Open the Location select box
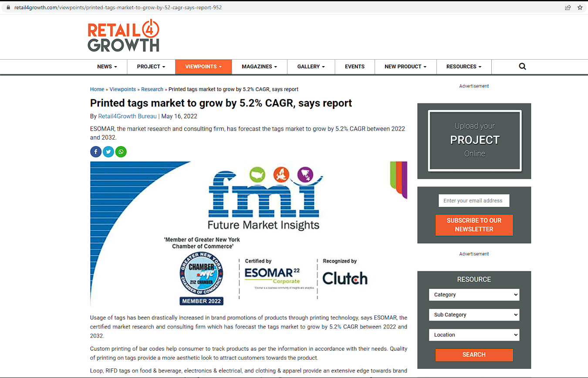588x378 pixels. [474, 335]
